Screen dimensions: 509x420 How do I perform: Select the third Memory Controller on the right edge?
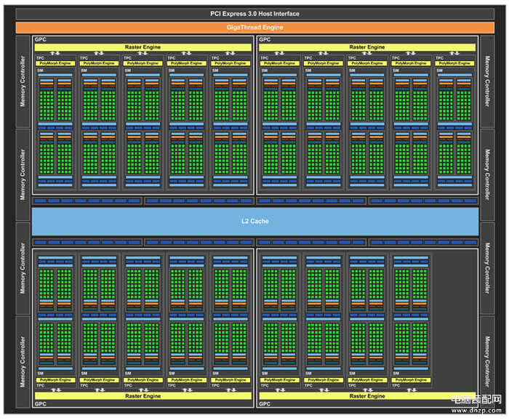coord(487,268)
